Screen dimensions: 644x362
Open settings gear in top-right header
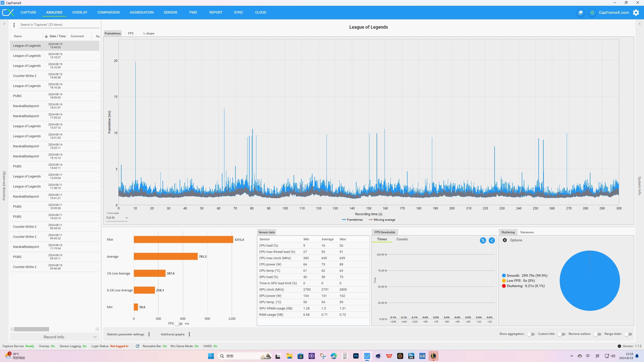pos(636,13)
